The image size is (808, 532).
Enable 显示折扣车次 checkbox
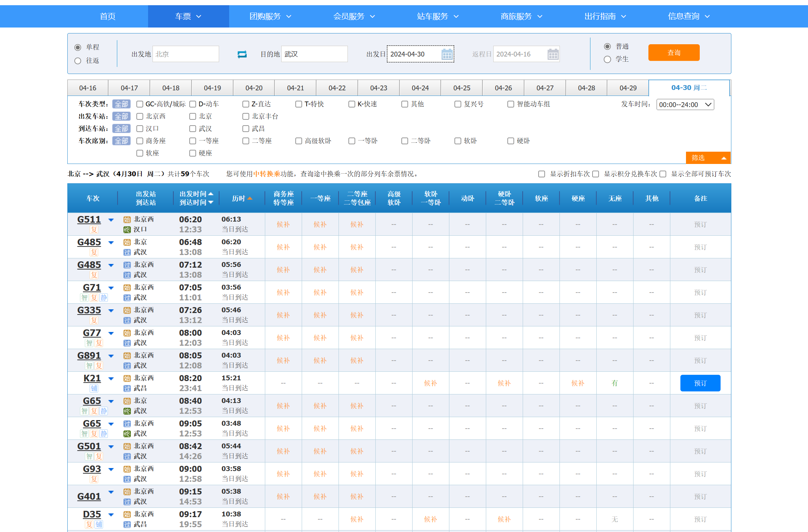542,174
